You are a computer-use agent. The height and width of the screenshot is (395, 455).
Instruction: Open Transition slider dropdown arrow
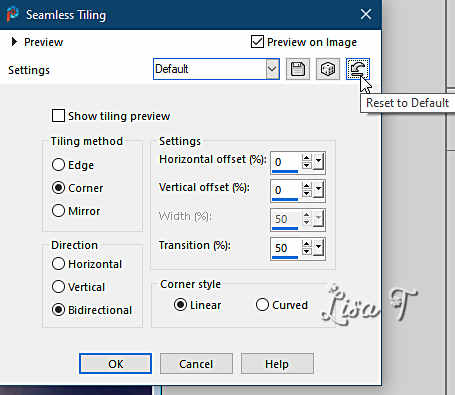coord(318,248)
